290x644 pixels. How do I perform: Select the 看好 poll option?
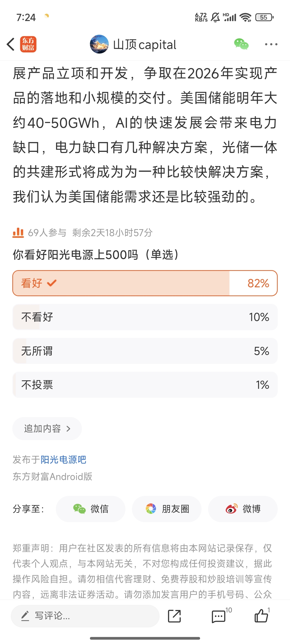145,283
